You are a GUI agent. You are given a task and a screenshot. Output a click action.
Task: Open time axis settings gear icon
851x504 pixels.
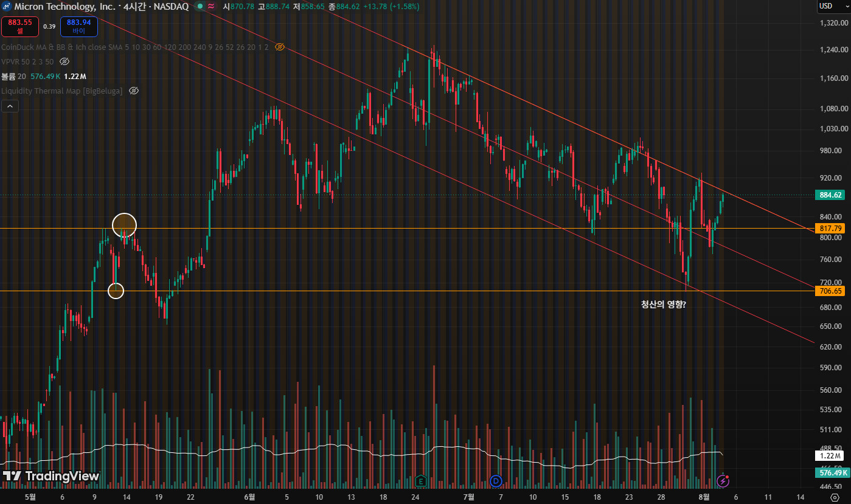tap(834, 497)
